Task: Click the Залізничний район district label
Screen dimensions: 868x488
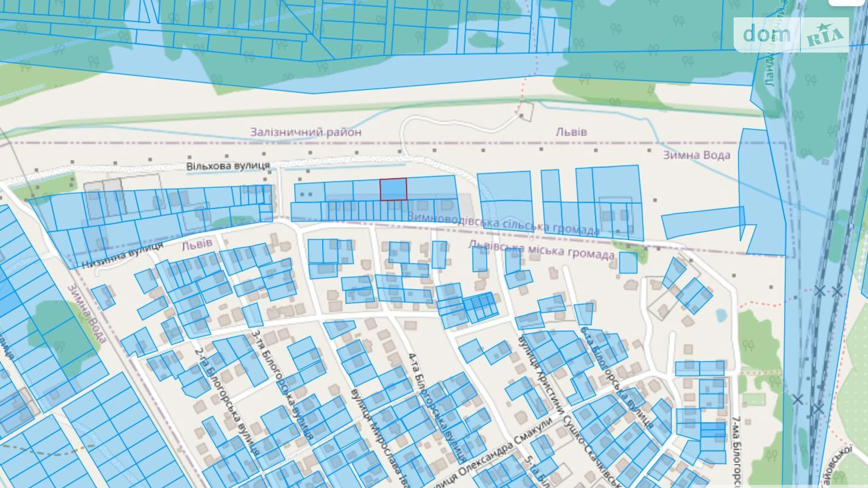Action: pos(305,132)
